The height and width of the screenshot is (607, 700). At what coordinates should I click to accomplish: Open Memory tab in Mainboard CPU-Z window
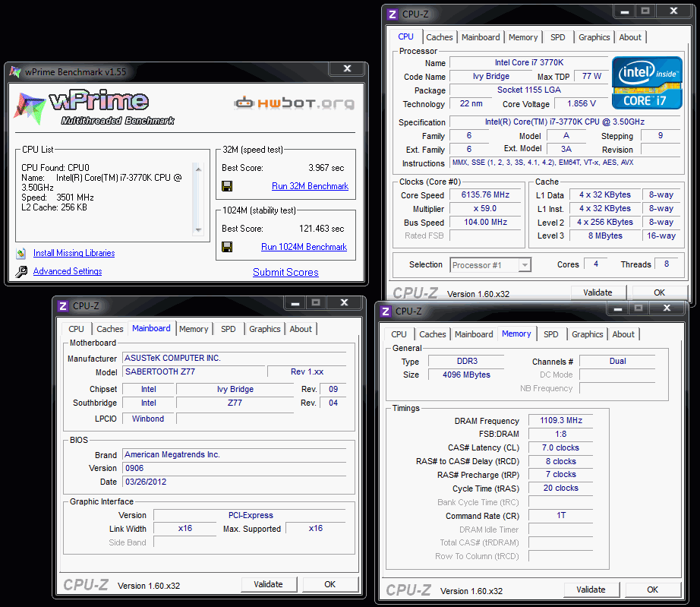(194, 329)
